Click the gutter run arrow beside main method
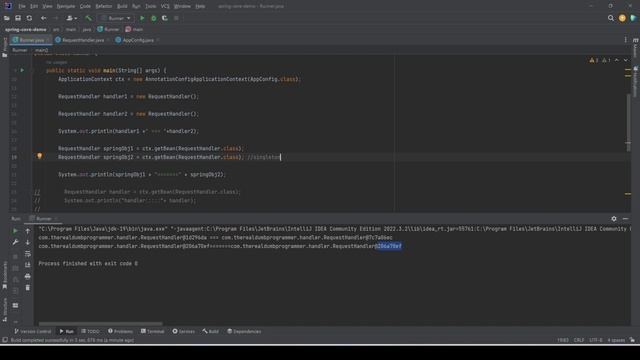 22,70
